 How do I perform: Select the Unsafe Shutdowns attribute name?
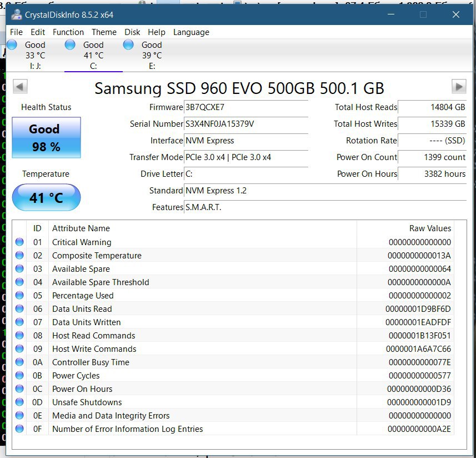(87, 402)
